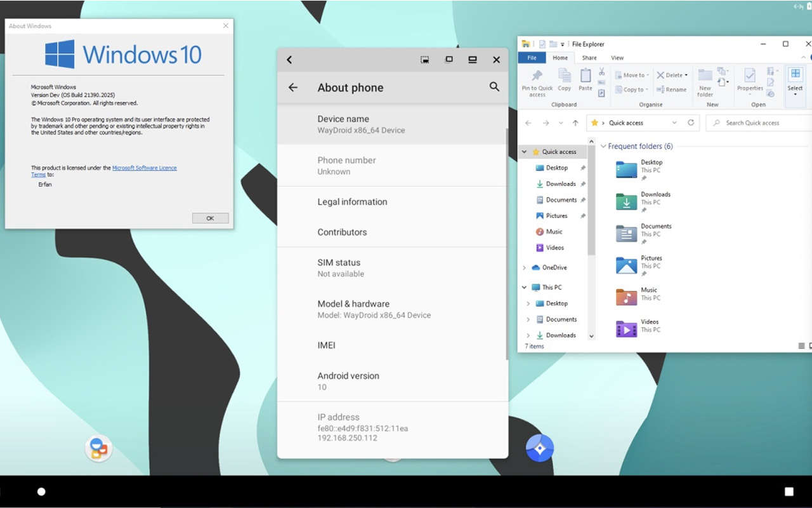
Task: Collapse the Frequent folders group
Action: click(x=603, y=146)
